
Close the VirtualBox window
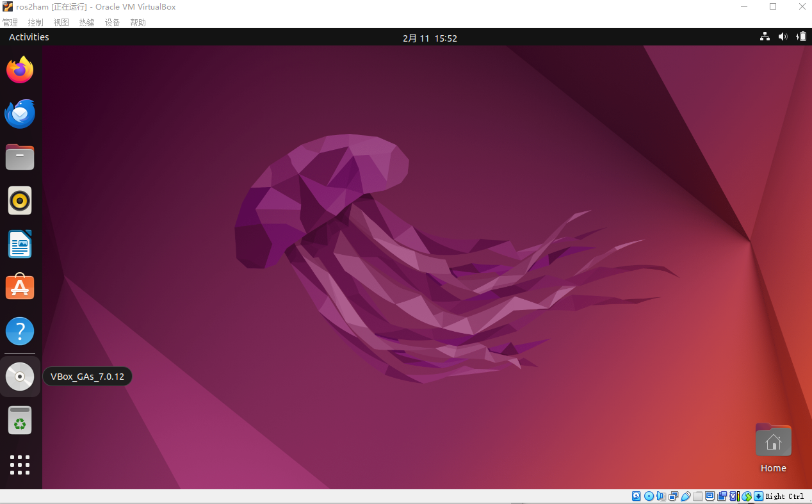click(x=802, y=7)
